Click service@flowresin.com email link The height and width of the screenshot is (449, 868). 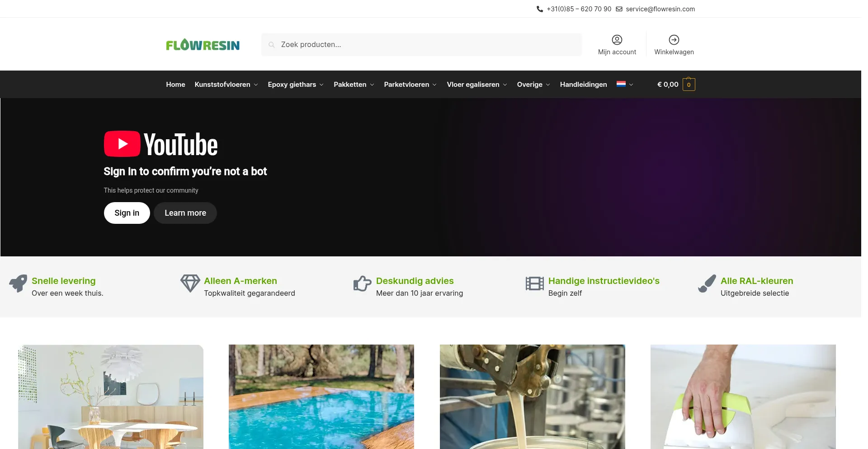click(x=660, y=9)
